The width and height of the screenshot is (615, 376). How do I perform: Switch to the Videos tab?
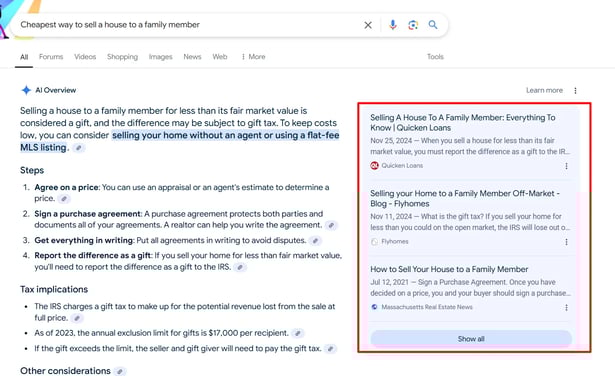[x=85, y=57]
